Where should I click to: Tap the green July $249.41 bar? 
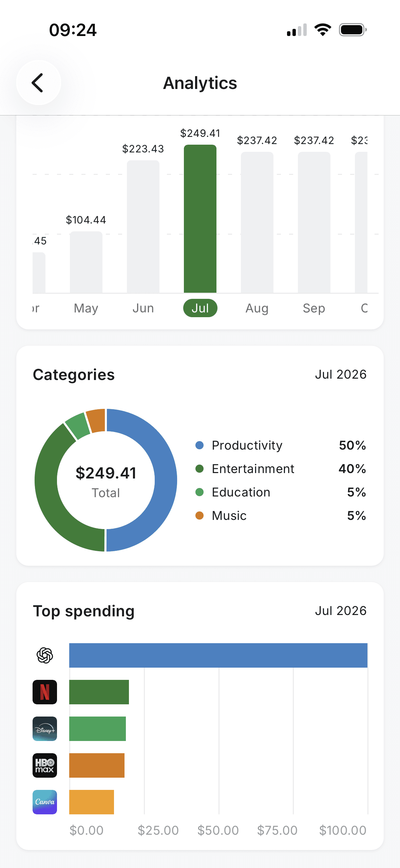click(x=200, y=219)
